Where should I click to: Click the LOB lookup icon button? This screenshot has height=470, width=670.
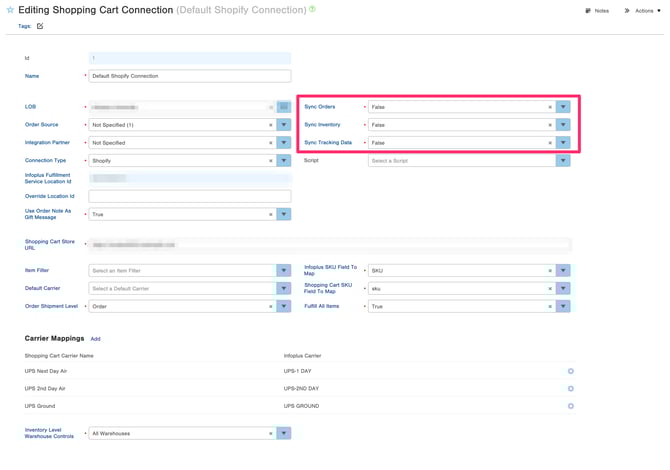[284, 107]
